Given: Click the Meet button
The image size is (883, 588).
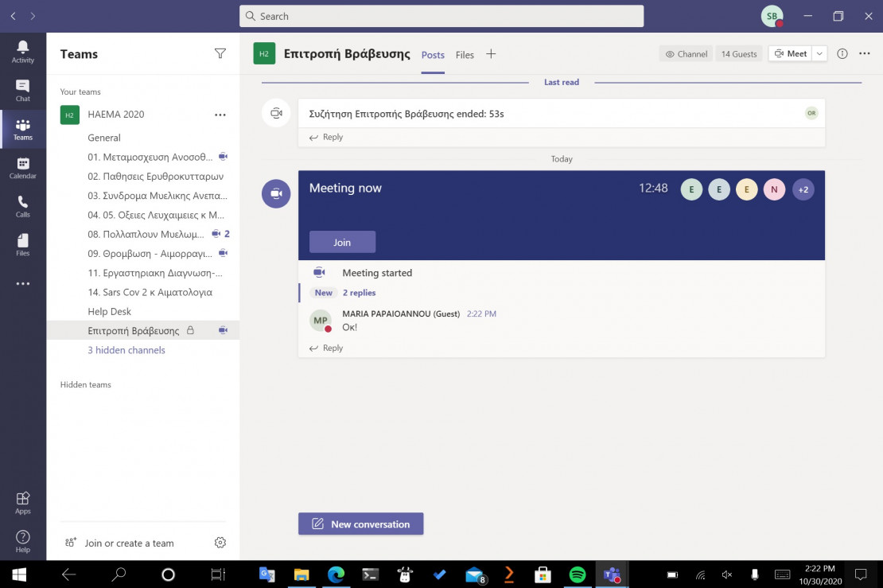Looking at the screenshot, I should 791,53.
